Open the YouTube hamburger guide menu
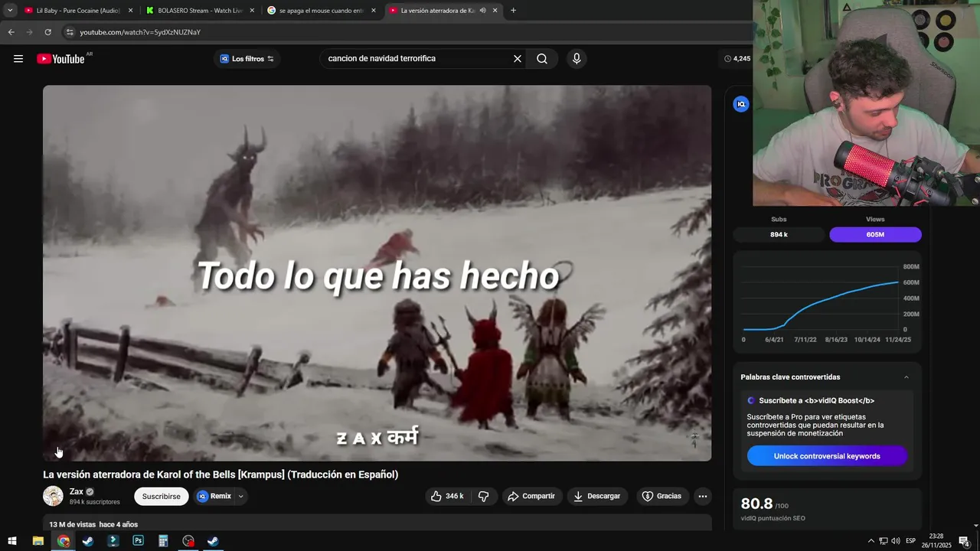This screenshot has width=980, height=551. click(x=18, y=59)
